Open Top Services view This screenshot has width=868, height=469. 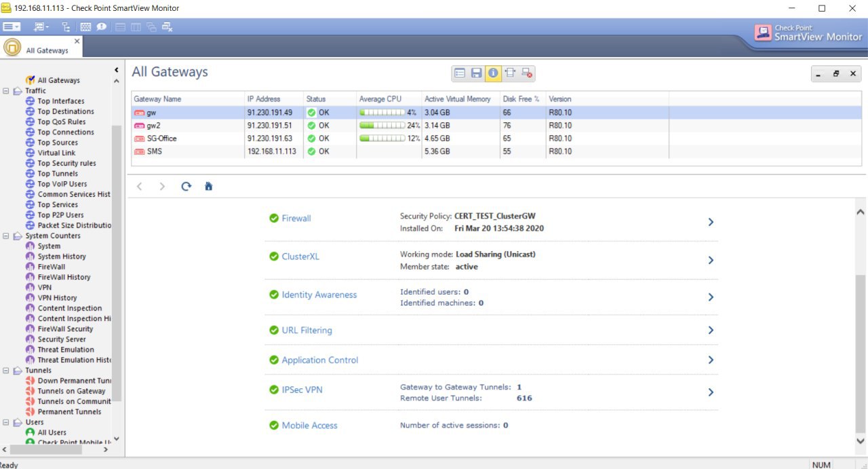pyautogui.click(x=58, y=205)
